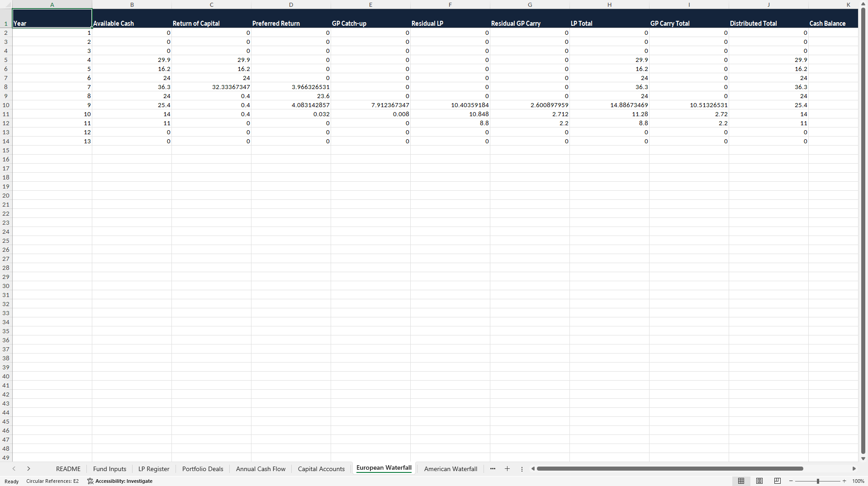Switch to Capital Accounts sheet

pos(321,469)
